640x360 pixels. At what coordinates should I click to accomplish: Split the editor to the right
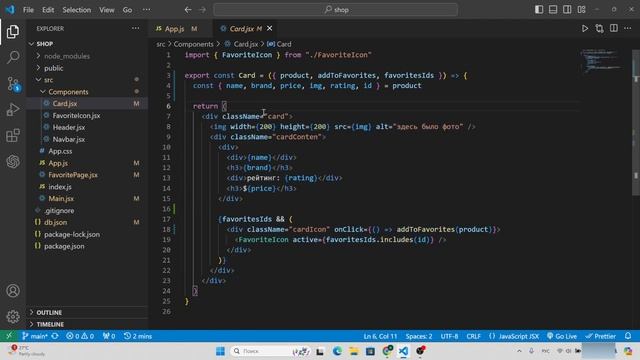[x=613, y=28]
